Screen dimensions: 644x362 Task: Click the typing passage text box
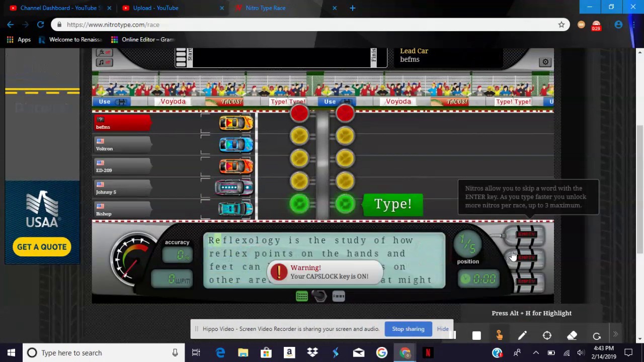pos(325,260)
